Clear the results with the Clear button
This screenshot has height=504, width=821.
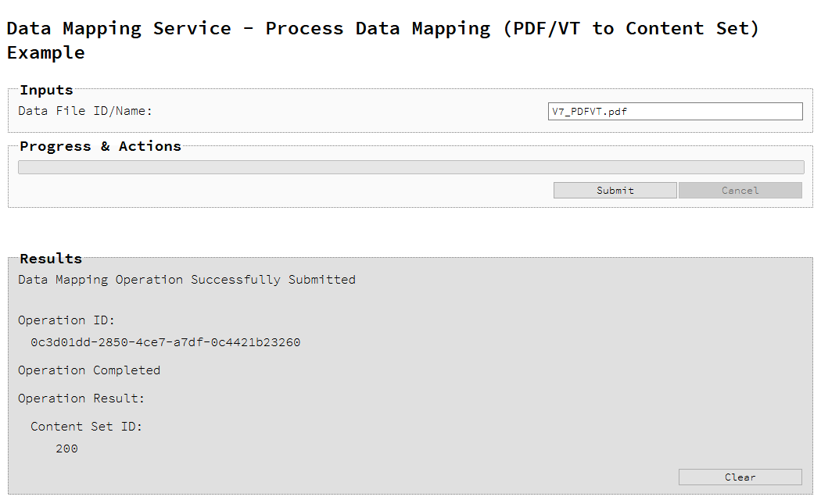[x=740, y=477]
